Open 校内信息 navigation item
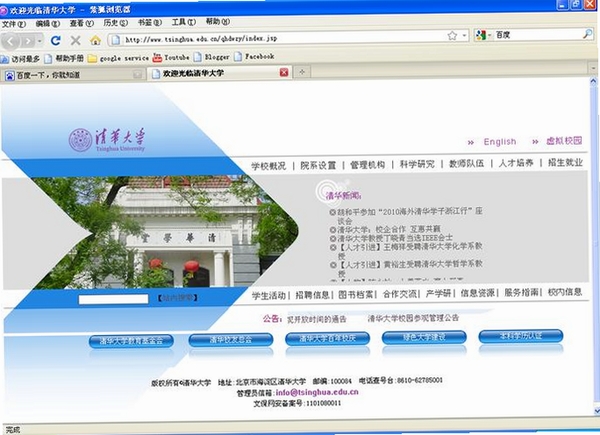This screenshot has height=435, width=600. (x=565, y=293)
